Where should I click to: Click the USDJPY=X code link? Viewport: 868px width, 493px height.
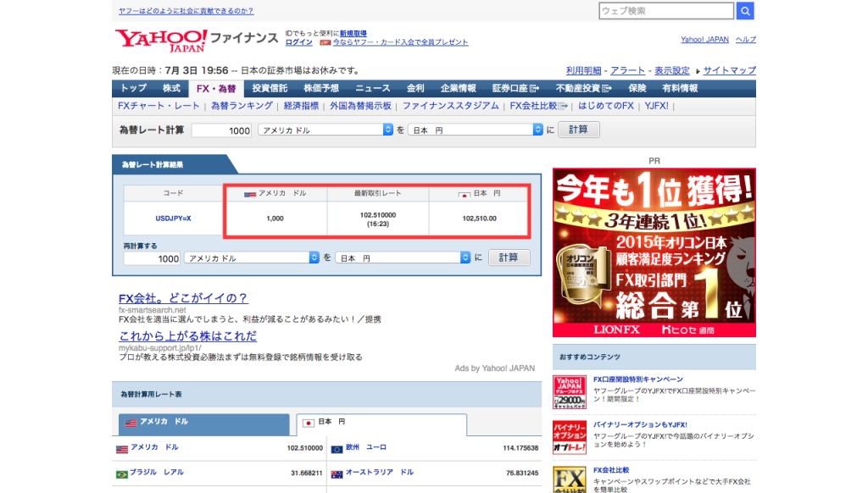tap(173, 219)
